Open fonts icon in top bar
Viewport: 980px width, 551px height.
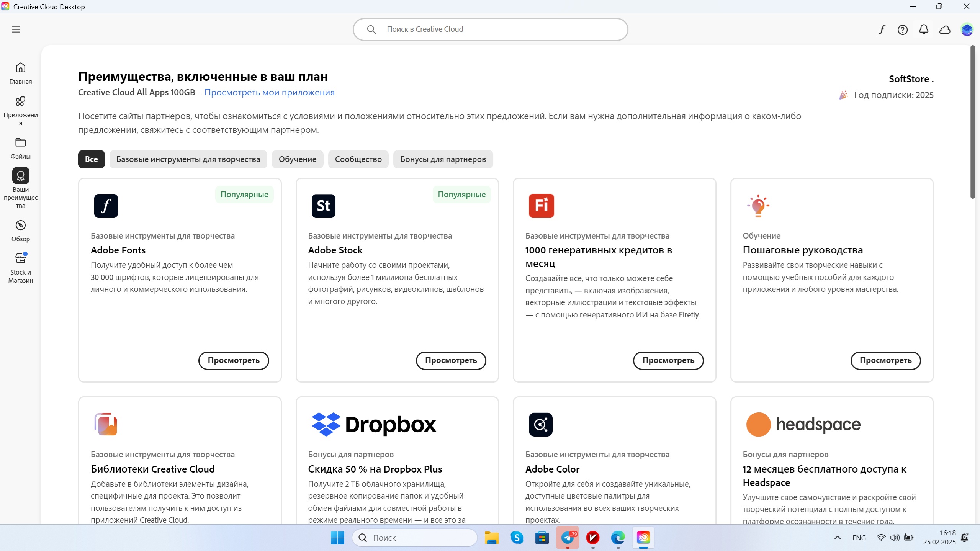click(x=882, y=29)
